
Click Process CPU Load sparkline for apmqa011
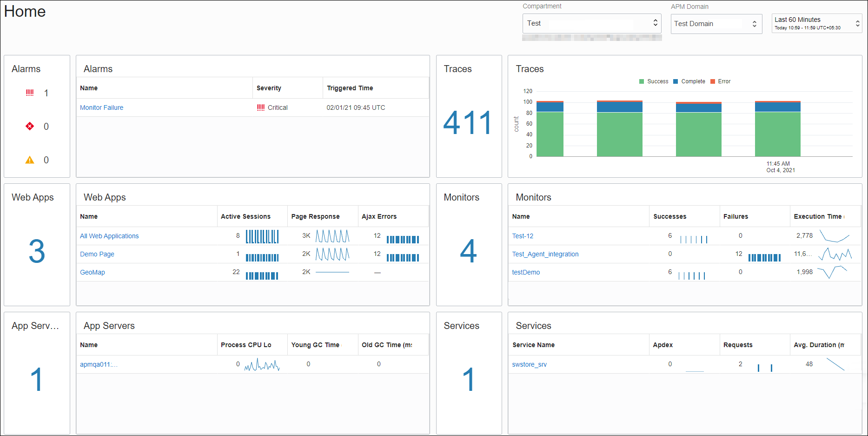click(x=262, y=365)
